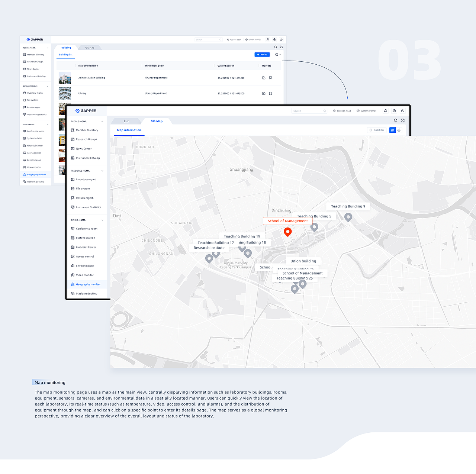Click Building list sub-tab in back window

tap(66, 55)
